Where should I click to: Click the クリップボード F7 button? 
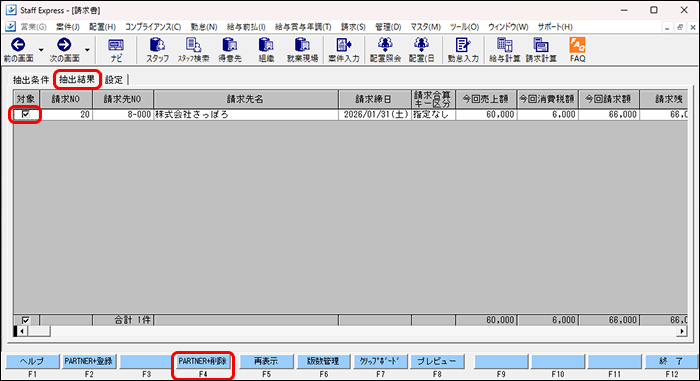tap(380, 361)
